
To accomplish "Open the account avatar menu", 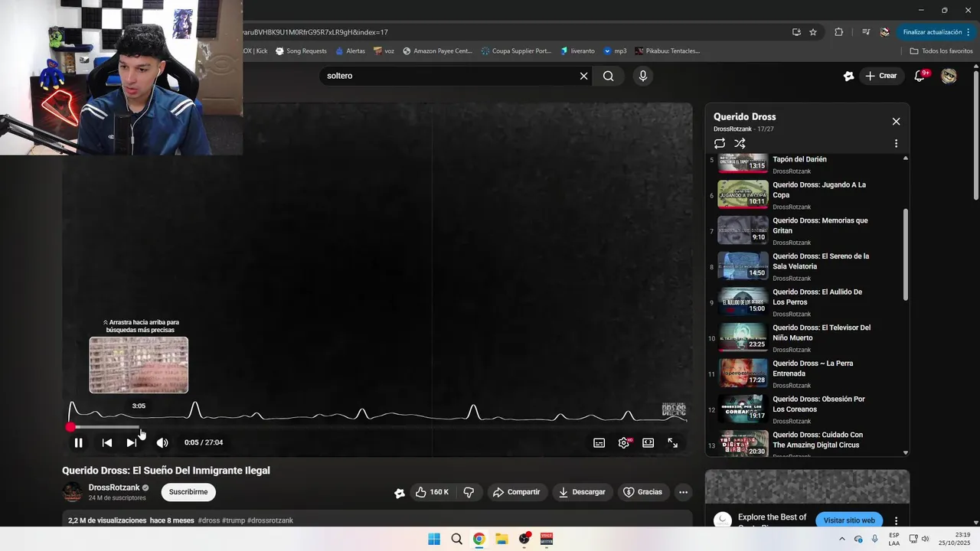I will pyautogui.click(x=949, y=76).
